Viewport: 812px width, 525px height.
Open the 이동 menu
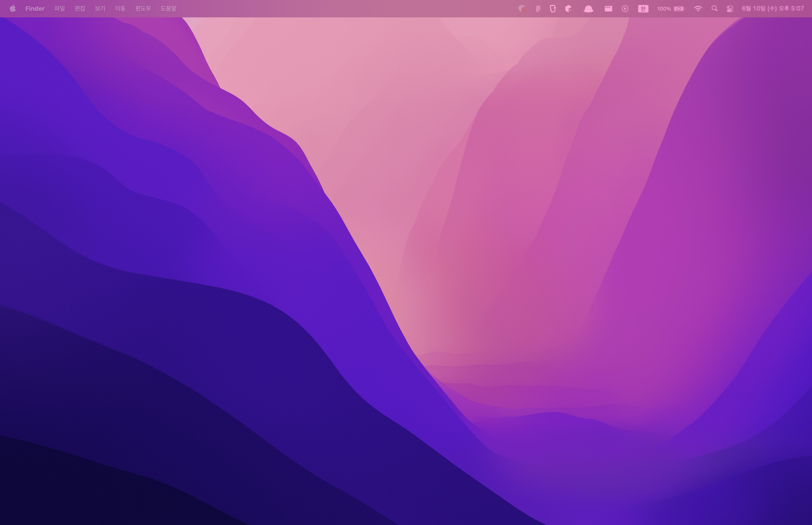coord(120,8)
